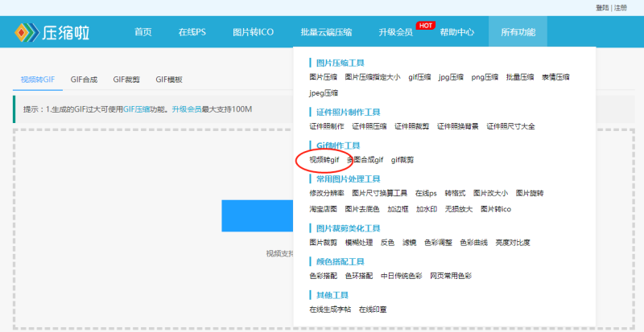The image size is (644, 332).
Task: Open 无损放大 tool
Action: pos(459,209)
